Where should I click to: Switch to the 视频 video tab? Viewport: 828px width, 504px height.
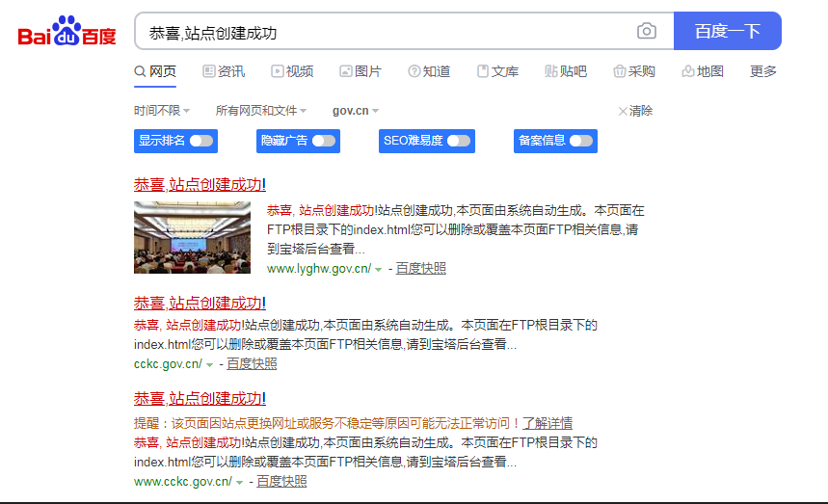point(292,71)
